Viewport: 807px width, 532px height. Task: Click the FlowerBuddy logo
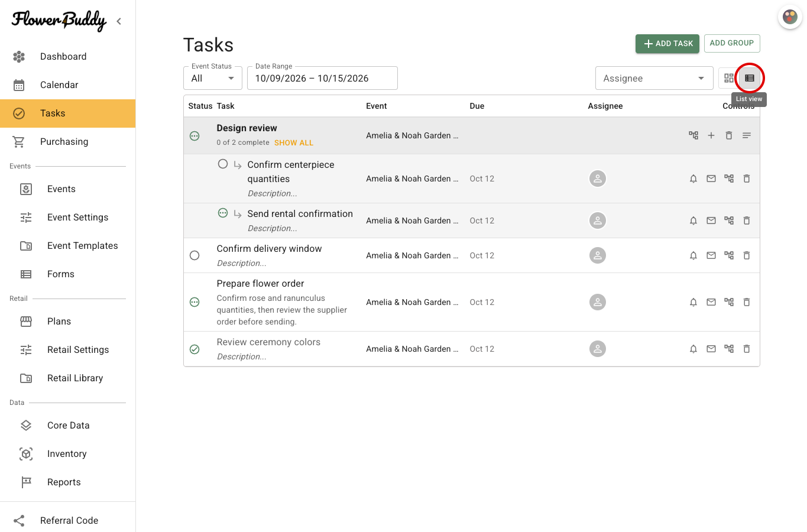click(59, 21)
